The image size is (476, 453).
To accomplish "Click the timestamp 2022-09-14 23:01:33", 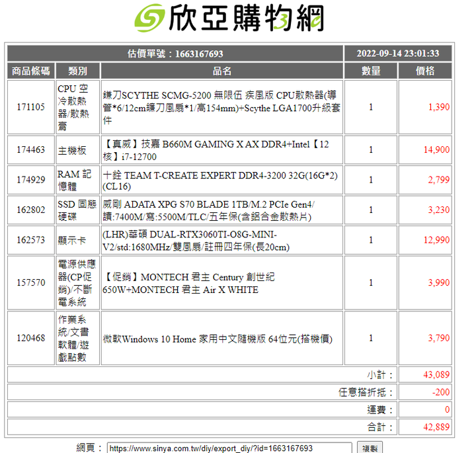I will (398, 54).
